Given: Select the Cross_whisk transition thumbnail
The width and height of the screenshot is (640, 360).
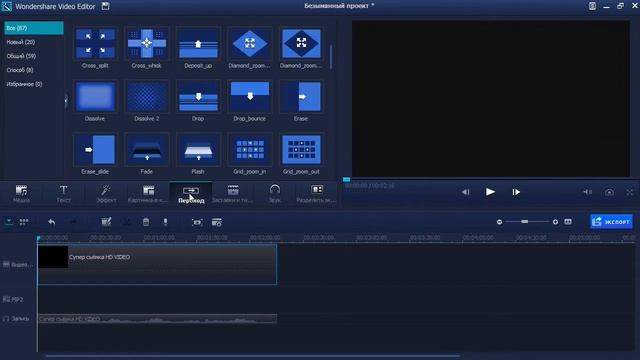Looking at the screenshot, I should tap(147, 44).
